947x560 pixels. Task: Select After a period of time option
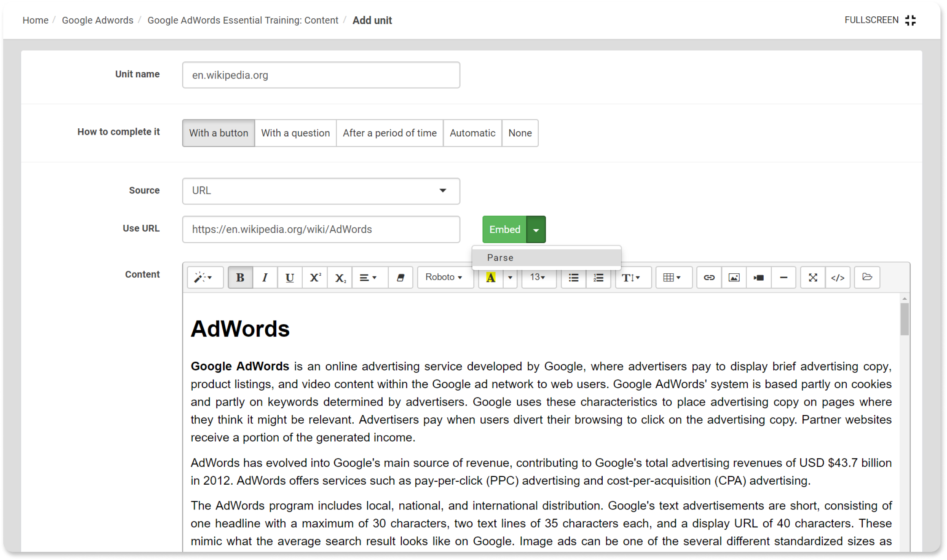(x=390, y=133)
